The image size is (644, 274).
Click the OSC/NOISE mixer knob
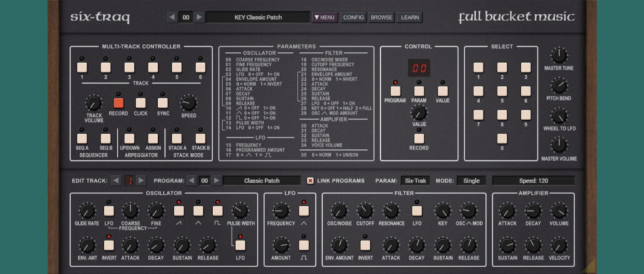point(340,211)
